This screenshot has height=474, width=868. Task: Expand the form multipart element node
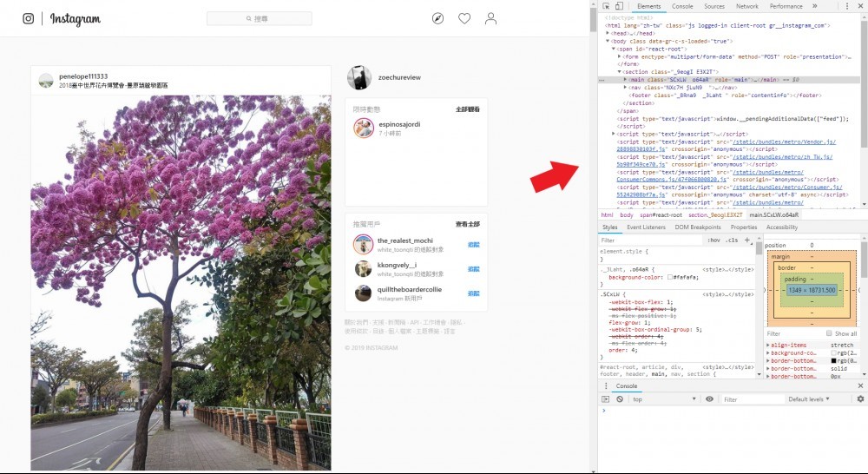click(620, 56)
